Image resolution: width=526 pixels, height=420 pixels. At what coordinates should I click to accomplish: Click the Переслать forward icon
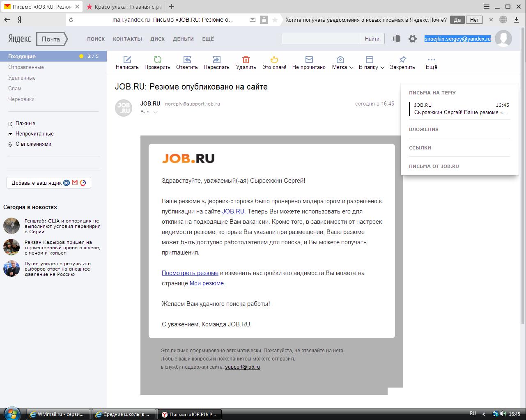(216, 60)
